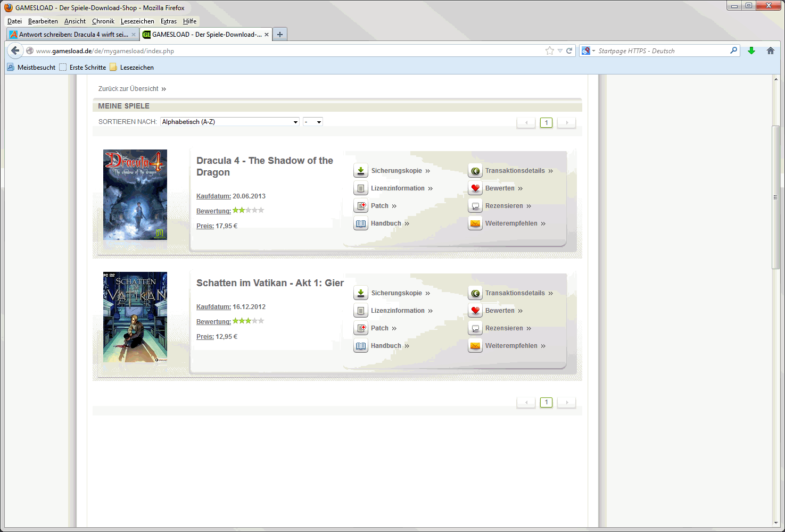Expand the small dash dropdown beside sorting
The height and width of the screenshot is (532, 785).
(313, 122)
